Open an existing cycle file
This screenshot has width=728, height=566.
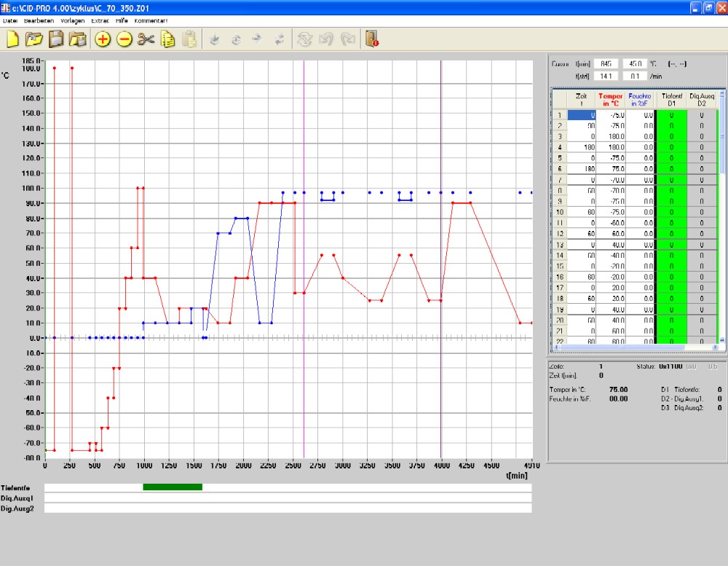[x=34, y=39]
